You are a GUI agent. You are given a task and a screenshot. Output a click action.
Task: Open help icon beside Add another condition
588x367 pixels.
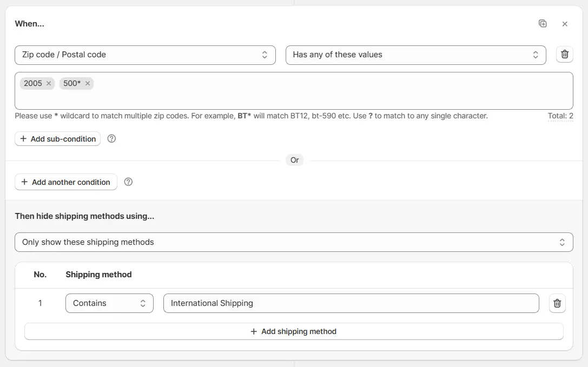coord(128,182)
